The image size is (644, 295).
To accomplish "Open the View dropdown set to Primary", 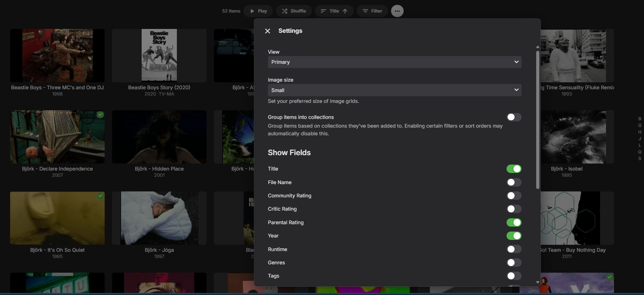I will pyautogui.click(x=394, y=62).
